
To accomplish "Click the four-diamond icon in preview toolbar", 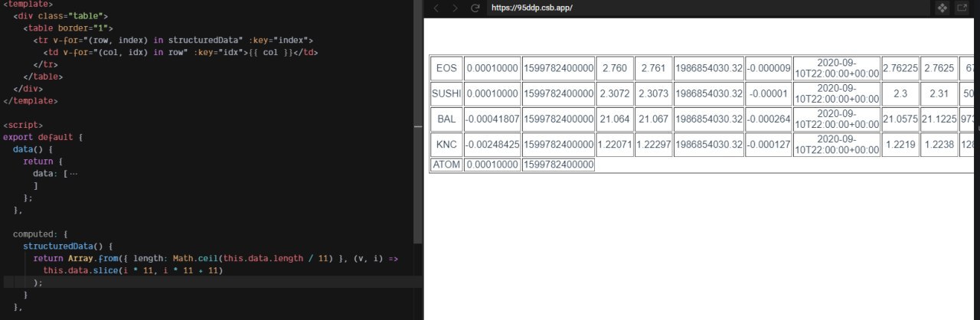I will coord(943,8).
